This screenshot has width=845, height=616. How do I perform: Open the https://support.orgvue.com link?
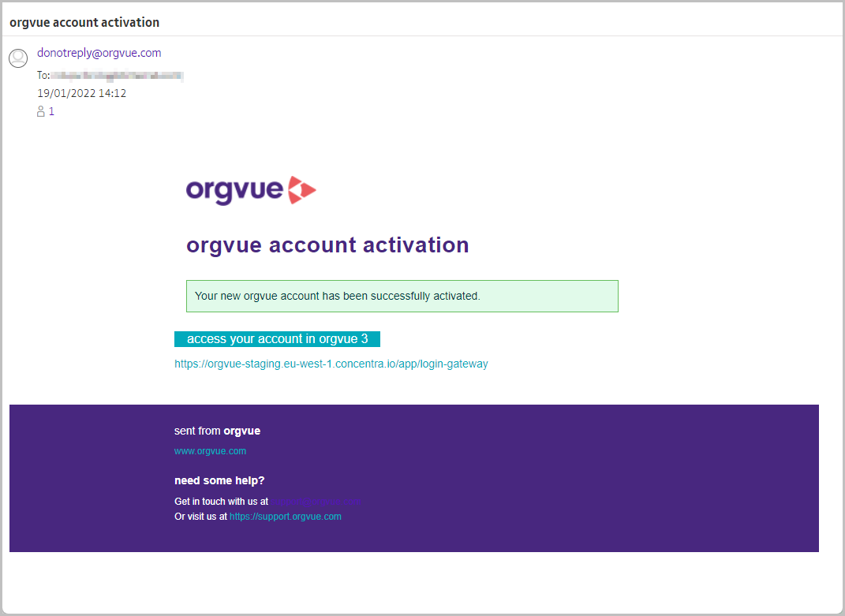click(285, 516)
